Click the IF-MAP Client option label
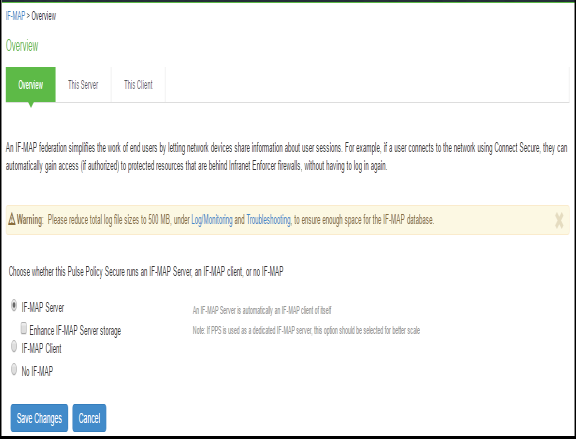 (42, 348)
